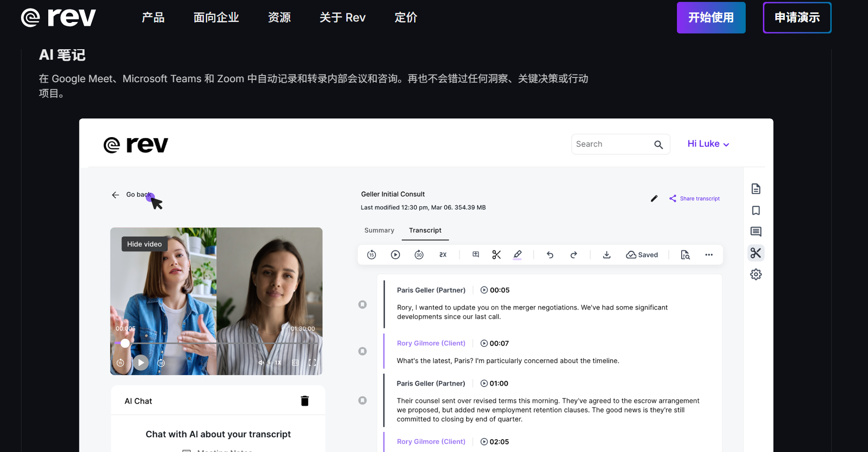
Task: Click the bookmark marker beside 00:07 entry
Action: point(363,351)
